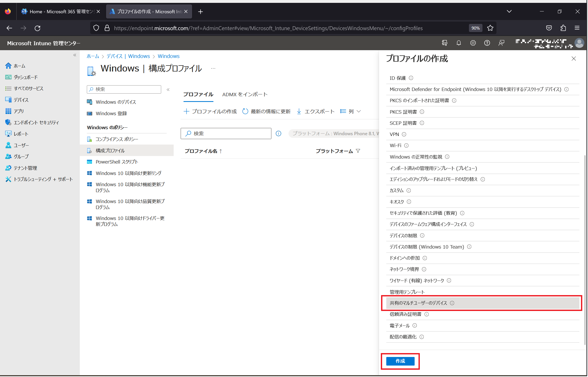Image resolution: width=588 pixels, height=377 pixels.
Task: Select デバイスの制限 profile type
Action: point(483,236)
